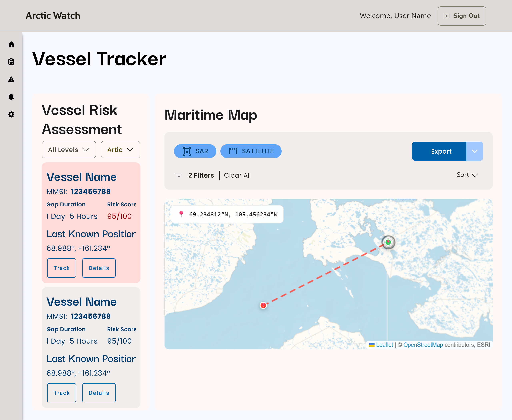Expand the Sort menu
The height and width of the screenshot is (420, 512).
coord(467,175)
